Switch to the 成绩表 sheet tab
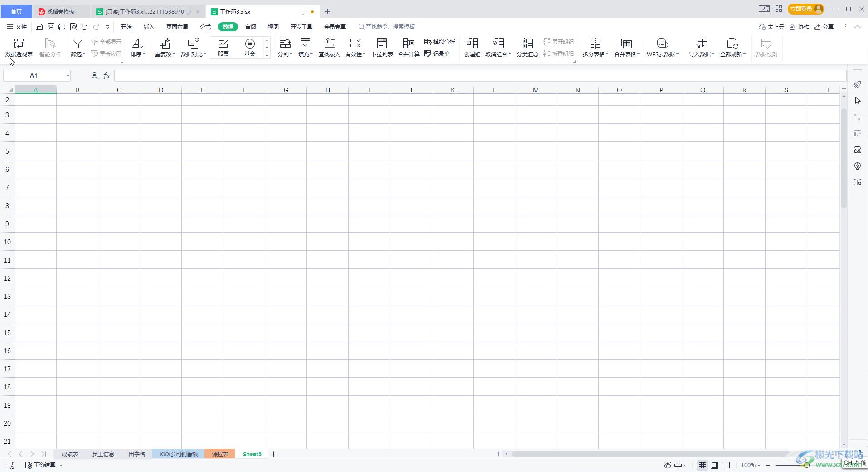Image resolution: width=868 pixels, height=472 pixels. [x=70, y=454]
